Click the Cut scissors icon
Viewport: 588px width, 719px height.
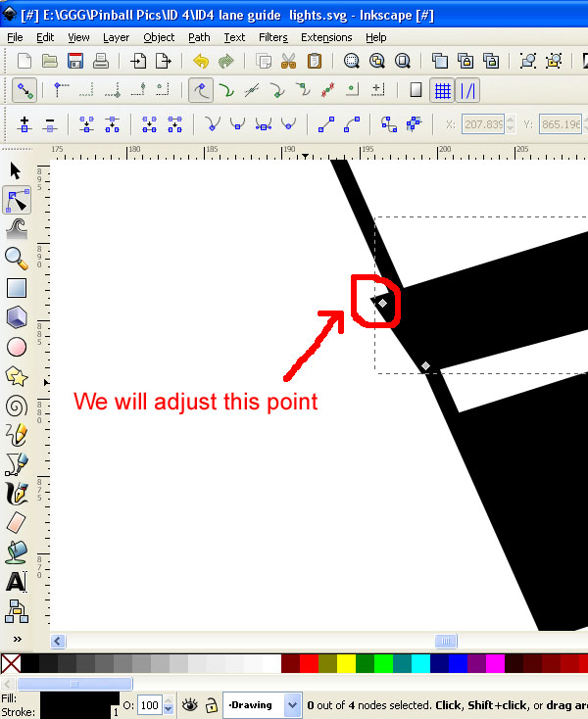(288, 62)
